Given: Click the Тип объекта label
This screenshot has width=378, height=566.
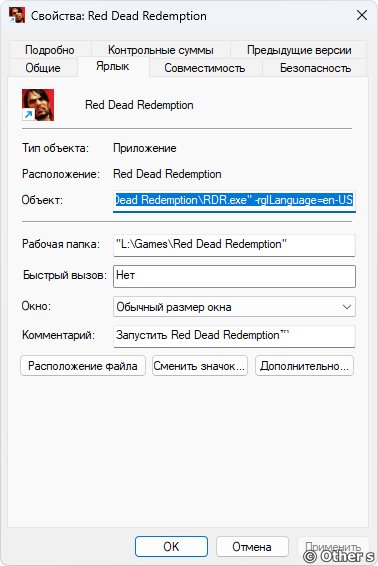Looking at the screenshot, I should coord(55,148).
